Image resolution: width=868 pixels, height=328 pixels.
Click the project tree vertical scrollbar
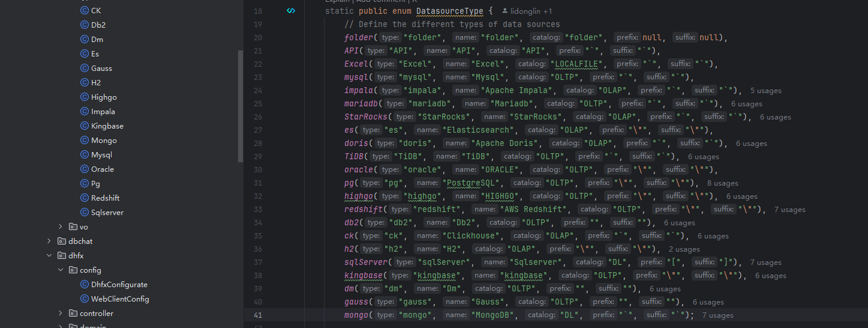pyautogui.click(x=241, y=106)
